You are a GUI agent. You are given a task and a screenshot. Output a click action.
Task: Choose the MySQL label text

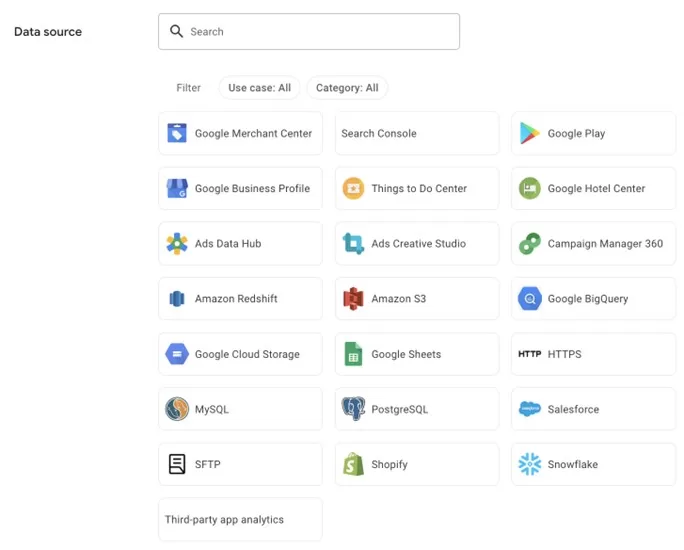[212, 409]
